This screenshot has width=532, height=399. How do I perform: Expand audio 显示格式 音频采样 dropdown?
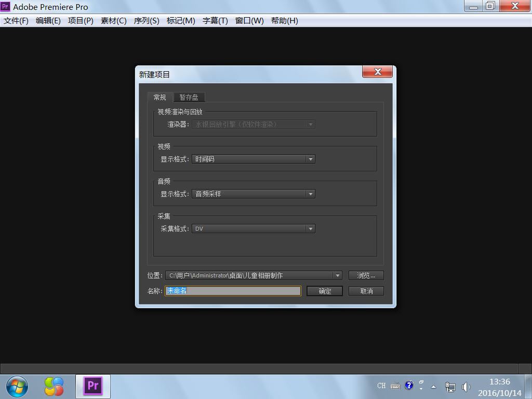point(254,194)
